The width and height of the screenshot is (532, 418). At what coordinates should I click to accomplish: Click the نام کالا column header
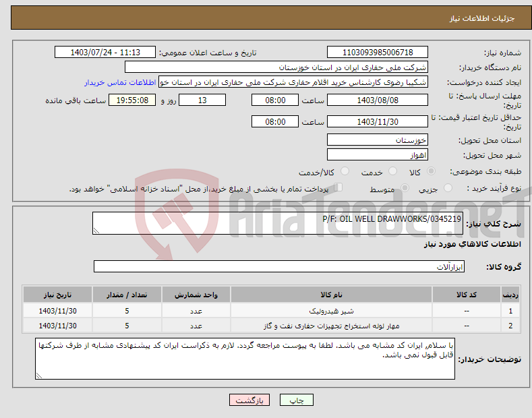pos(331,295)
